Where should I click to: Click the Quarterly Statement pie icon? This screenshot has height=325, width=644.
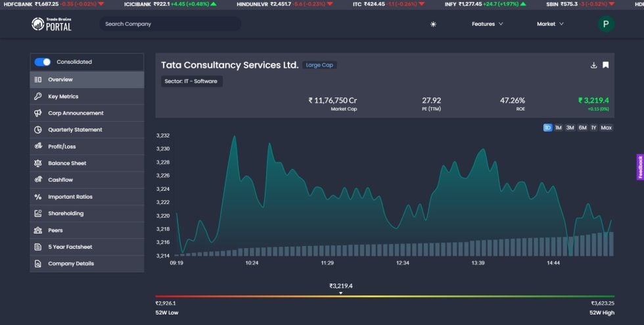[38, 130]
